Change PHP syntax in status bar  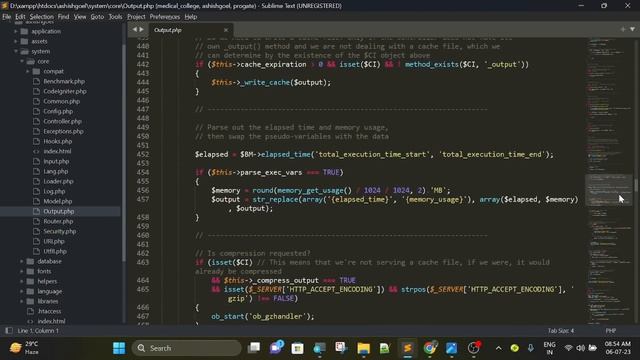click(x=611, y=331)
